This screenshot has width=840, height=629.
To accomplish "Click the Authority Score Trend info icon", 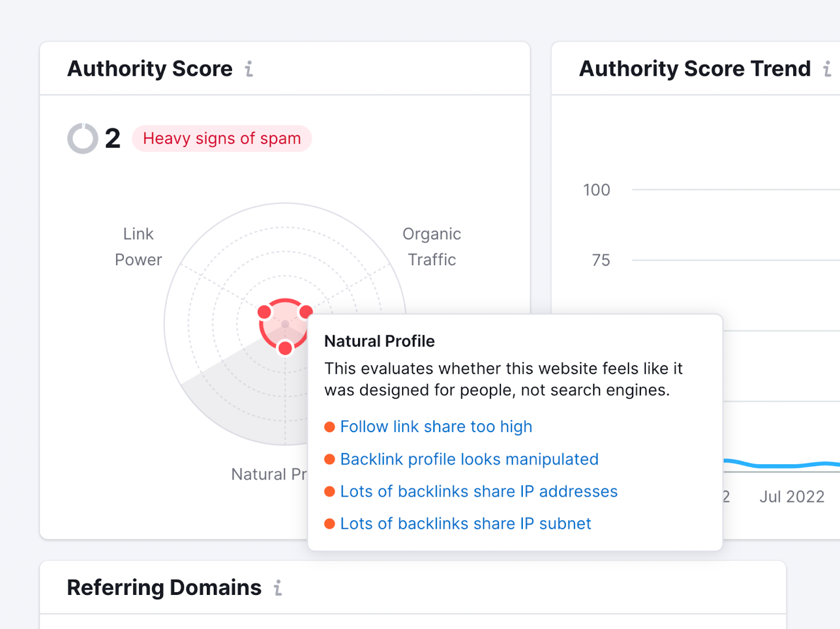I will coord(827,68).
